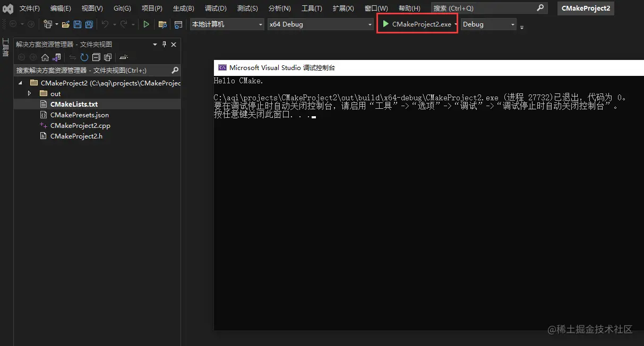Open the Solution Explorer window options dropdown arrow
644x346 pixels.
pyautogui.click(x=155, y=45)
